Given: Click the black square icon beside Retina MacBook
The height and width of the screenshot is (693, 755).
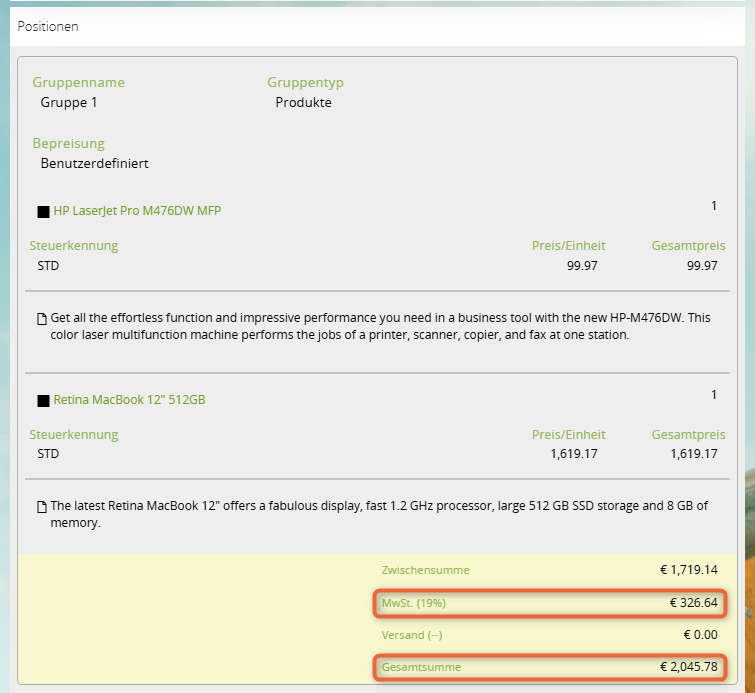Looking at the screenshot, I should click(43, 401).
